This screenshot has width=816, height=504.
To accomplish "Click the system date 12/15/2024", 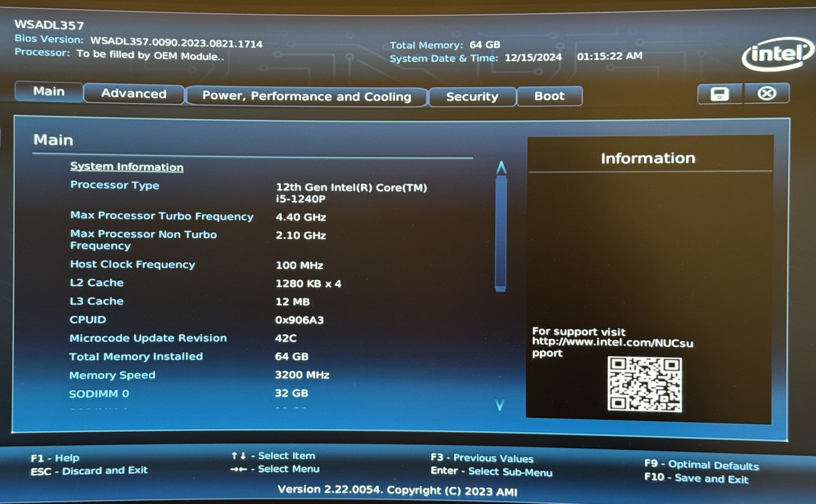I will point(533,57).
